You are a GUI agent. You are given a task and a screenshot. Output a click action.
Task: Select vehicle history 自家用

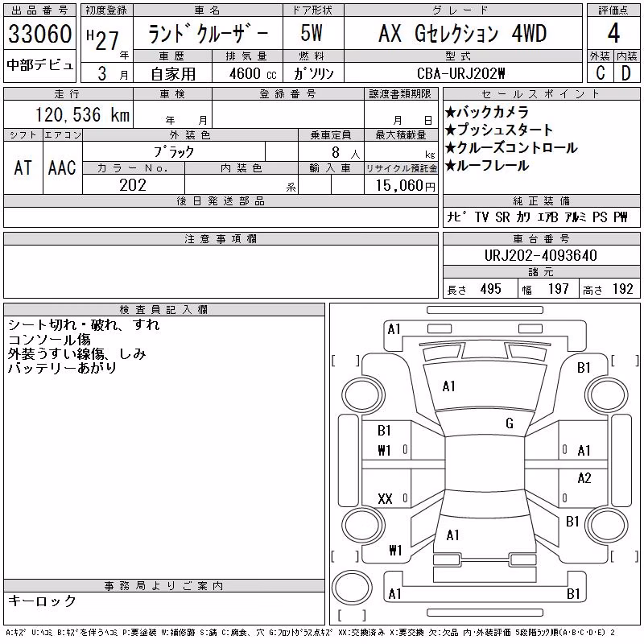pos(173,74)
